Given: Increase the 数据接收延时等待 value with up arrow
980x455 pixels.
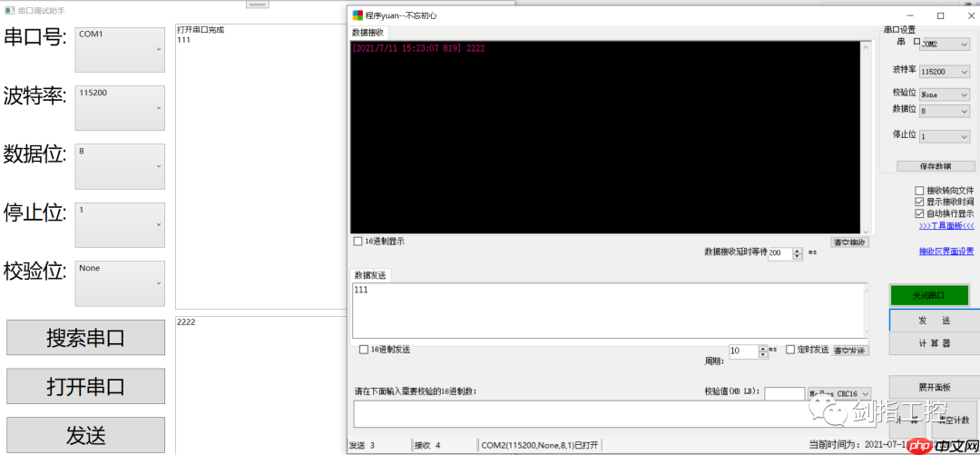Looking at the screenshot, I should point(797,251).
